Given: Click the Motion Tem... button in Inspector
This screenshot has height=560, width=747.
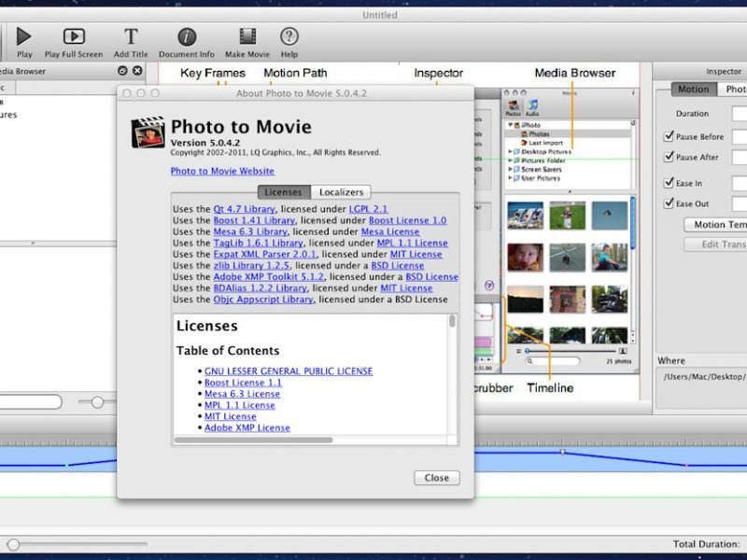Looking at the screenshot, I should pyautogui.click(x=715, y=225).
